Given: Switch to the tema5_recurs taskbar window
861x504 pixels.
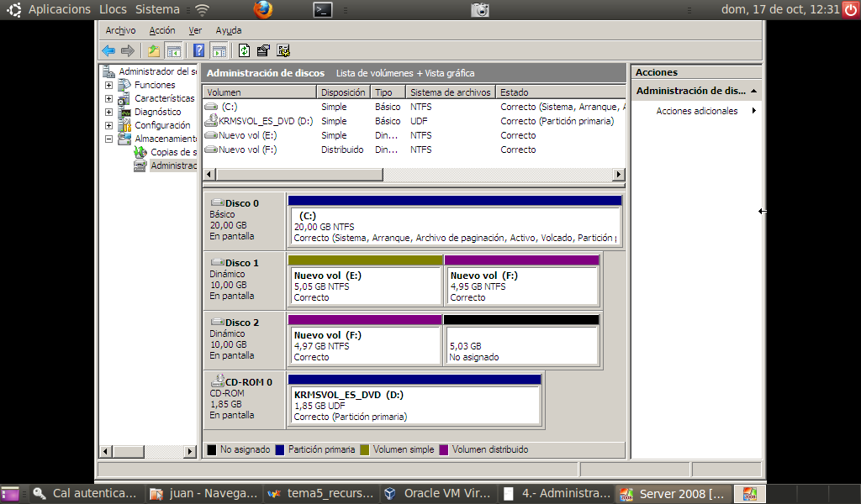Looking at the screenshot, I should (321, 494).
